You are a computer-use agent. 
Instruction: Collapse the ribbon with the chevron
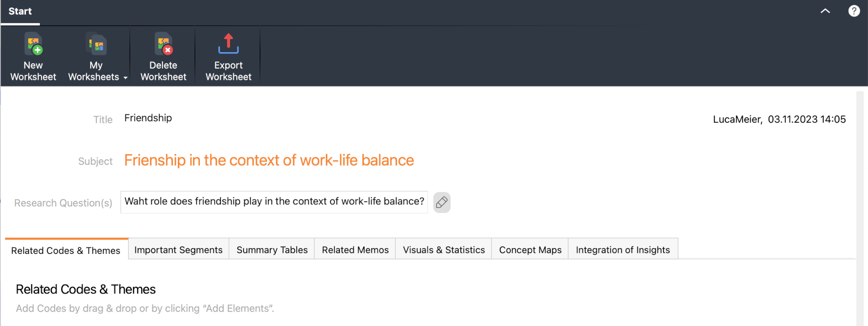[x=825, y=11]
